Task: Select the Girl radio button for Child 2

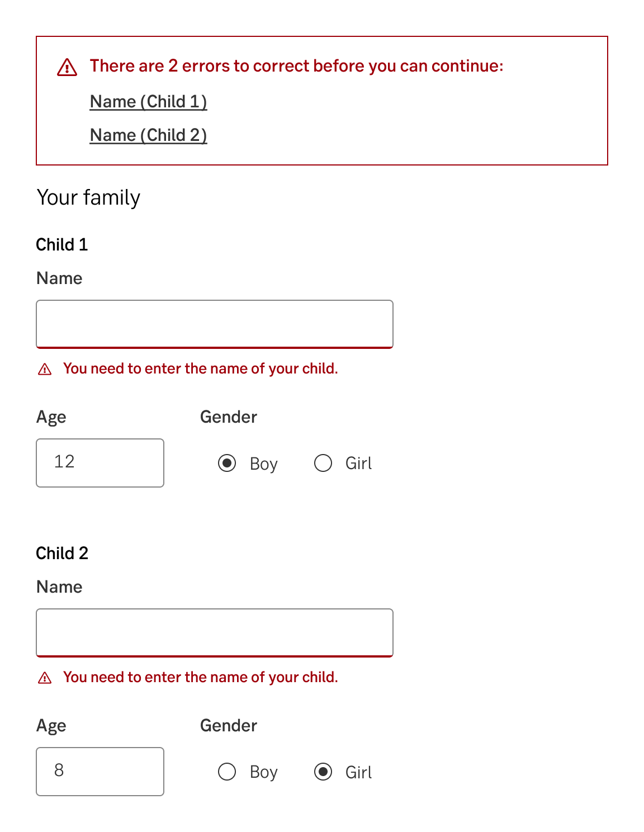Action: (x=323, y=772)
